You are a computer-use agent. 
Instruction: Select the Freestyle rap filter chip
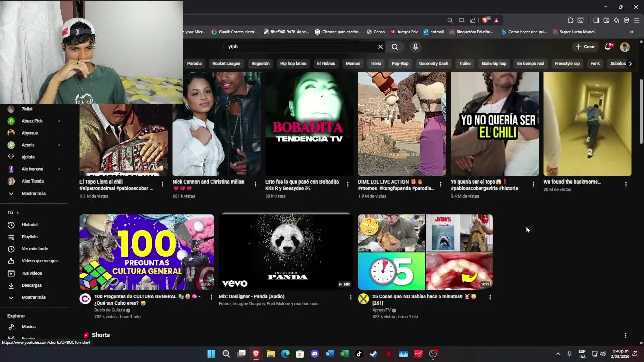coord(567,64)
